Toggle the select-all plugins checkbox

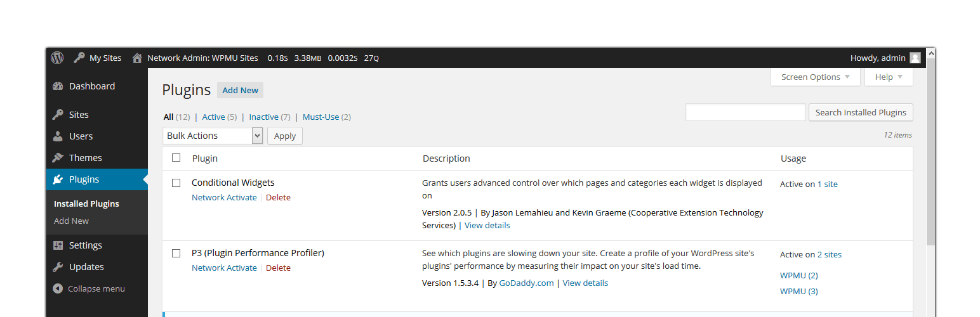(x=176, y=158)
